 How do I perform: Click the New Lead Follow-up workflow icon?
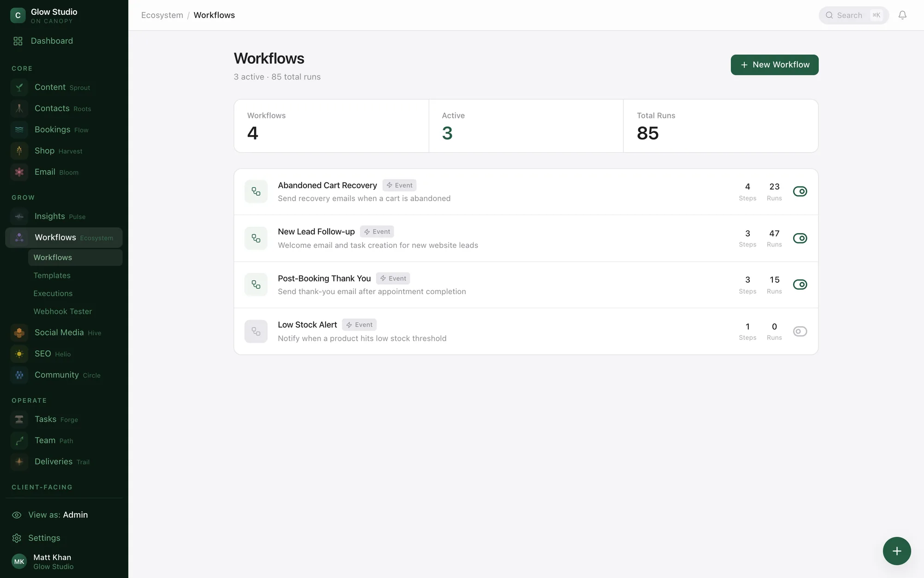(256, 238)
